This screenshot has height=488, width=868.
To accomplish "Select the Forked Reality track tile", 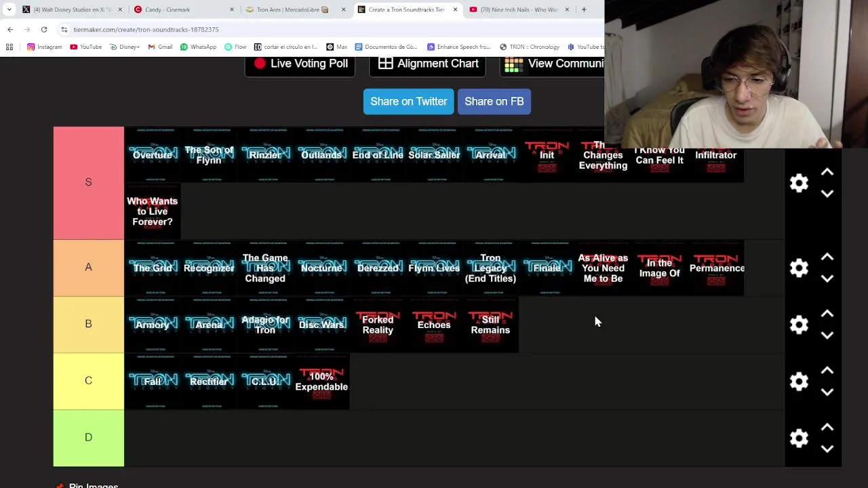I will click(378, 325).
